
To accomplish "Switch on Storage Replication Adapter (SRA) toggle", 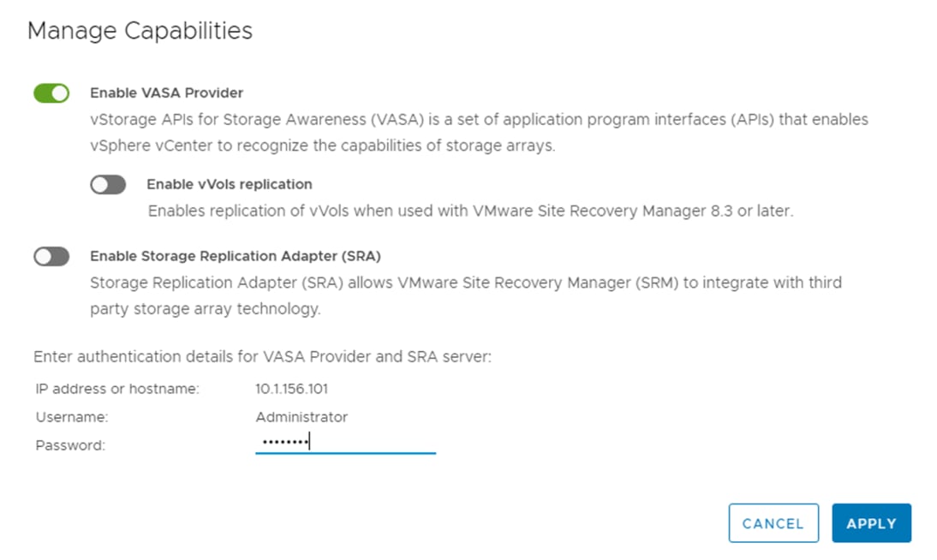I will [51, 257].
